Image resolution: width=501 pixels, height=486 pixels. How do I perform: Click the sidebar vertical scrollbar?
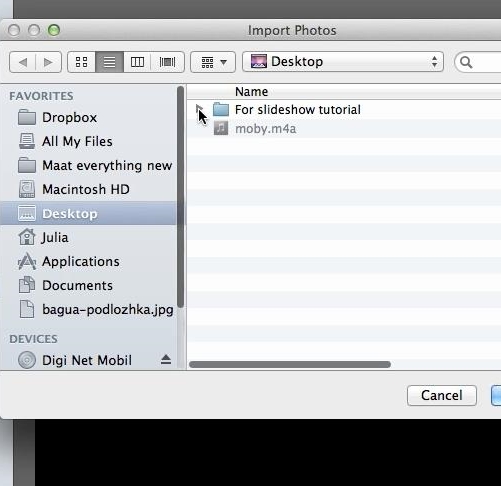click(180, 197)
